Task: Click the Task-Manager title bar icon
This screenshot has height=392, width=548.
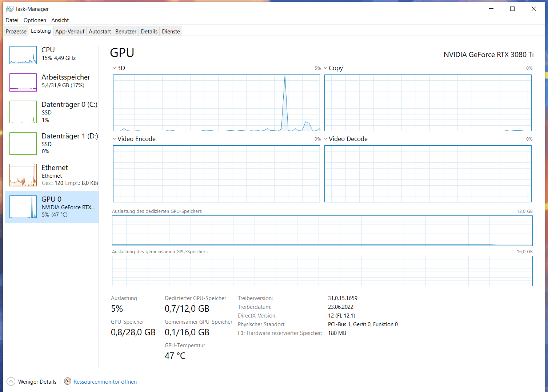Action: click(x=10, y=9)
